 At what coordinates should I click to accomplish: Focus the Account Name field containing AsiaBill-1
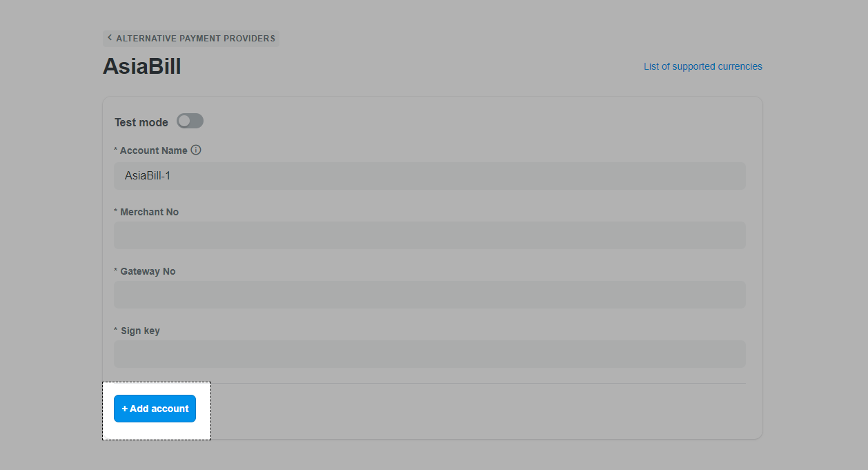[x=430, y=176]
